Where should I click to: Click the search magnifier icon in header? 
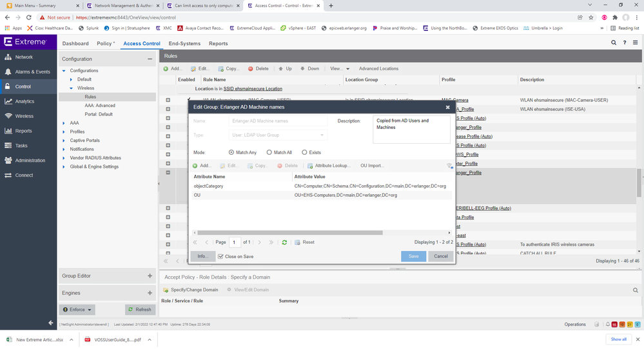(614, 43)
